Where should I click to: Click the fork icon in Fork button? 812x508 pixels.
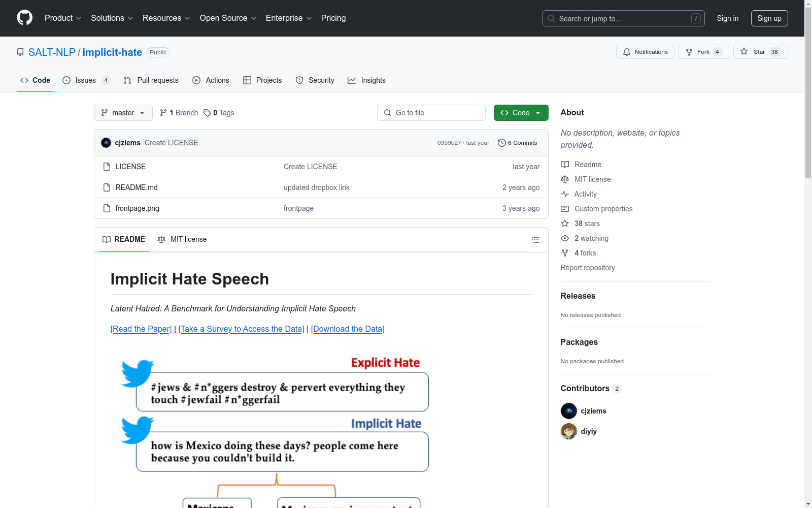coord(689,52)
